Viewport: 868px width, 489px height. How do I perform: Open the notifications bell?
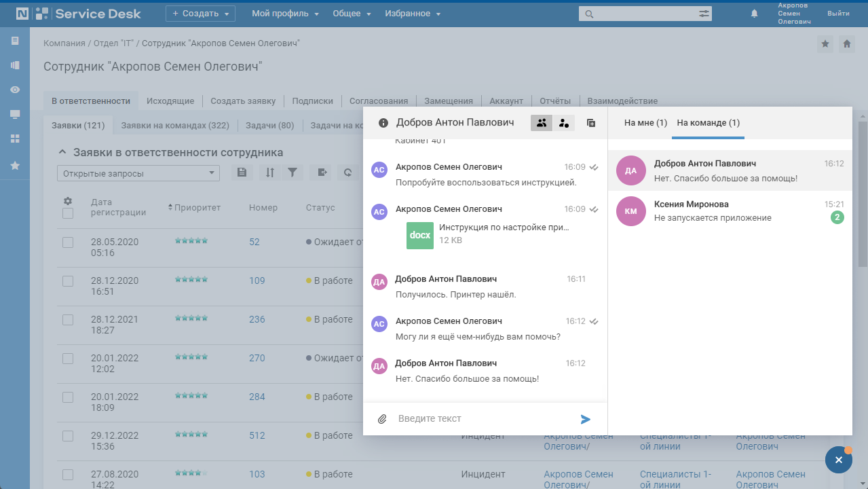pos(754,14)
